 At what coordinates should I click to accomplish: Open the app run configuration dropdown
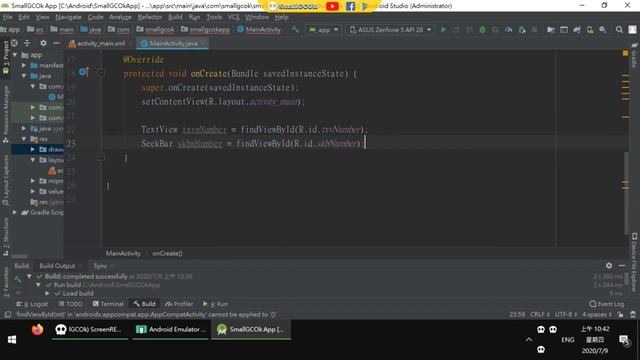323,30
